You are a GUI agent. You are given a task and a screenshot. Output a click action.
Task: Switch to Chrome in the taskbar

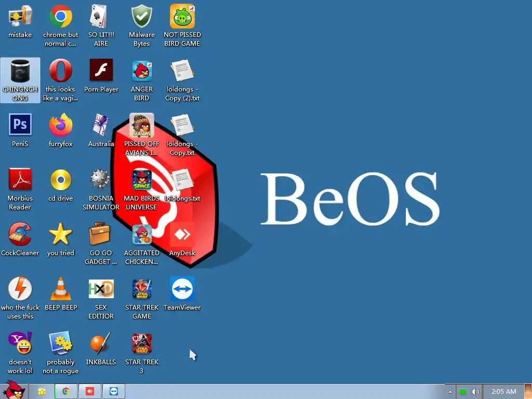pyautogui.click(x=66, y=392)
